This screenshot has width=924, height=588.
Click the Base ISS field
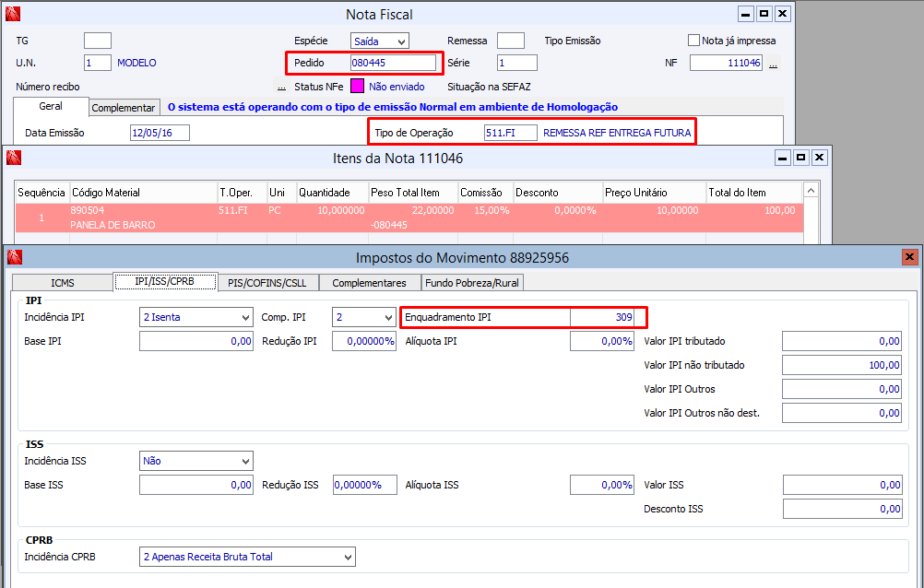pos(196,485)
